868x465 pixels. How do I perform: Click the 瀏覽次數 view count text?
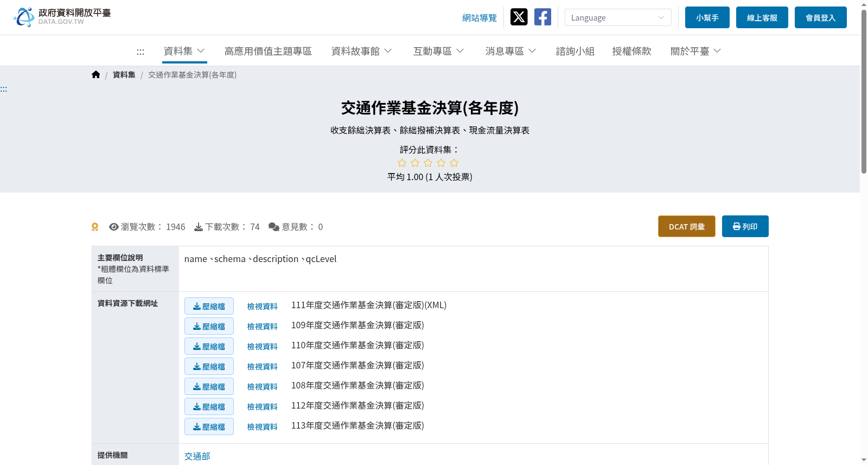(x=147, y=227)
